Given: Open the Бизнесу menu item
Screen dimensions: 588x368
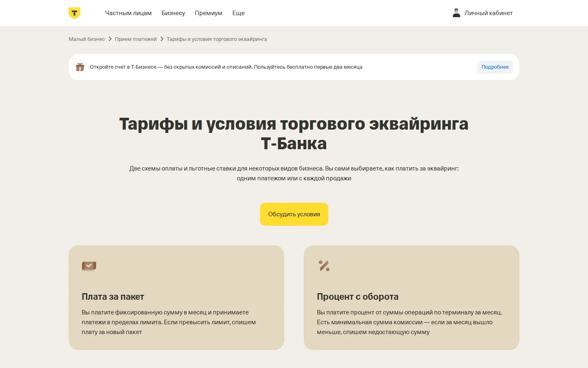Looking at the screenshot, I should (173, 13).
